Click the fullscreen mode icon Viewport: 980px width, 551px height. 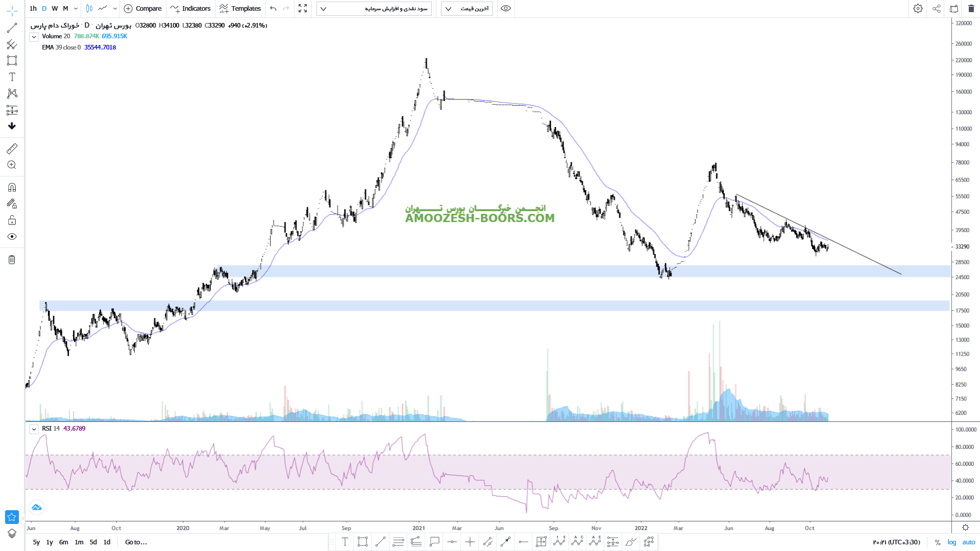coord(303,9)
